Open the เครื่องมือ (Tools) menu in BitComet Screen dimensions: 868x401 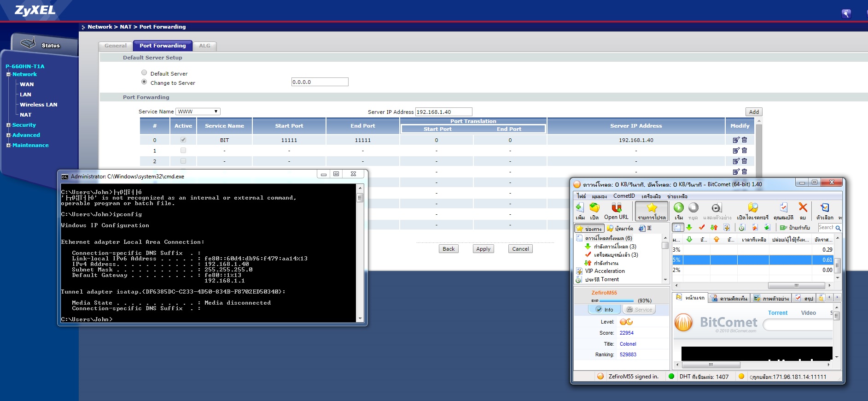651,196
